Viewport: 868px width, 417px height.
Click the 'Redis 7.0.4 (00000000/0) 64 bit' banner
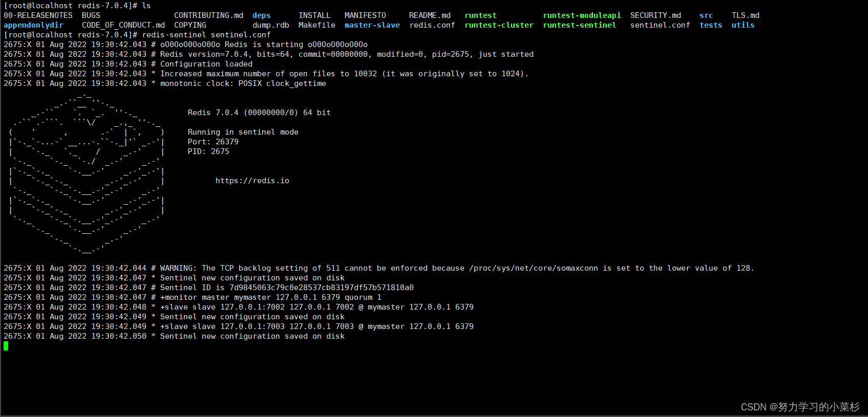click(259, 113)
